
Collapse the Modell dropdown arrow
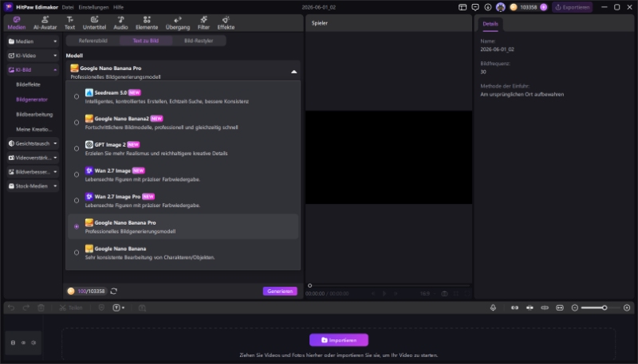point(293,72)
